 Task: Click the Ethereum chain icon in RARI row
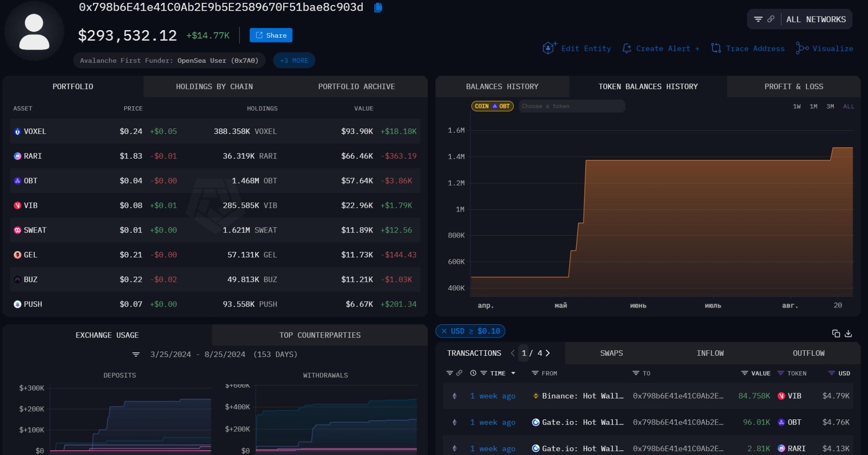(455, 449)
